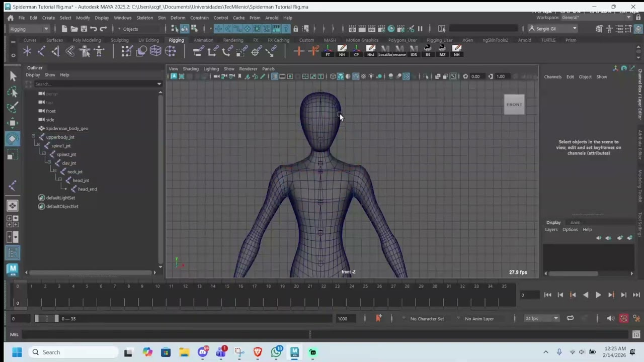Select the Paint Selection tool
644x362 pixels.
pyautogui.click(x=13, y=107)
